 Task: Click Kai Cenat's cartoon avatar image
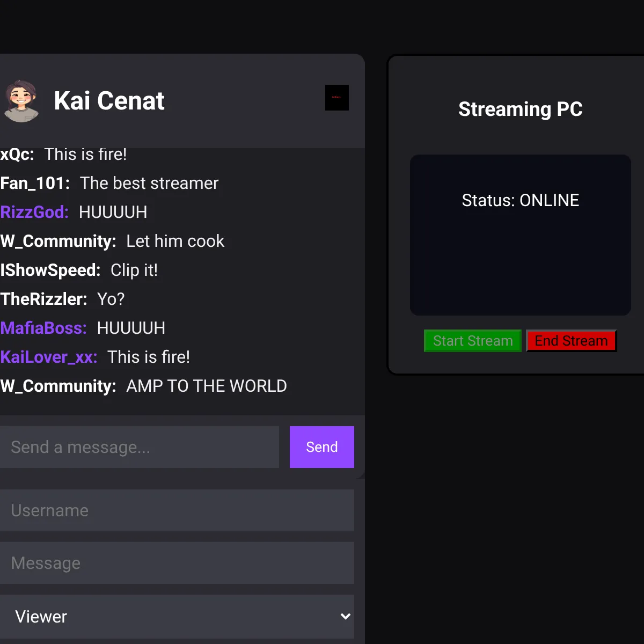pyautogui.click(x=21, y=101)
